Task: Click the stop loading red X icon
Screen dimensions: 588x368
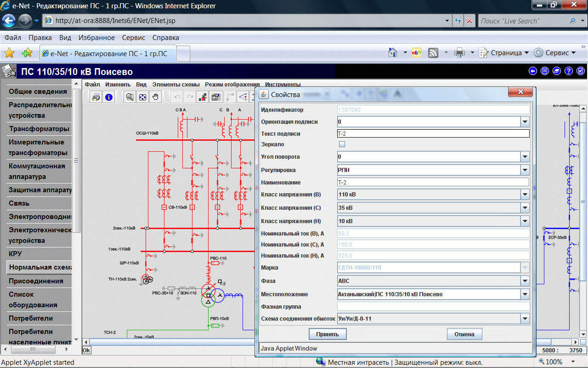Action: click(x=469, y=21)
